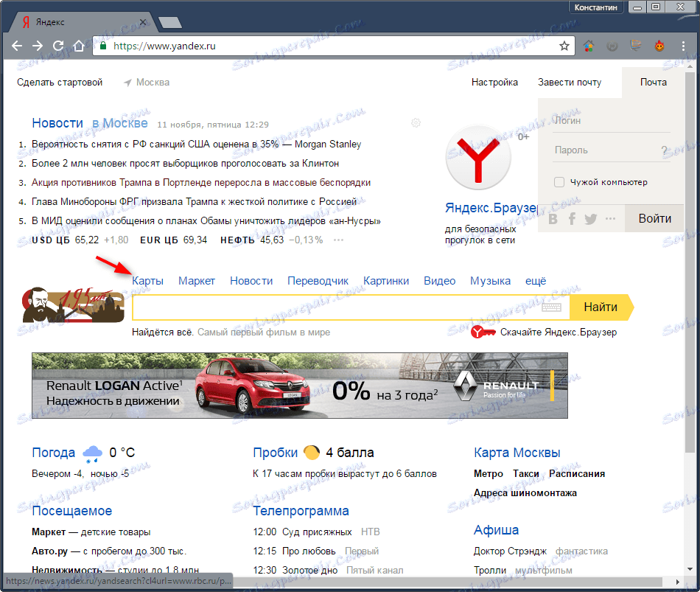The width and height of the screenshot is (700, 592).
Task: Open a new browser tab
Action: (x=170, y=22)
